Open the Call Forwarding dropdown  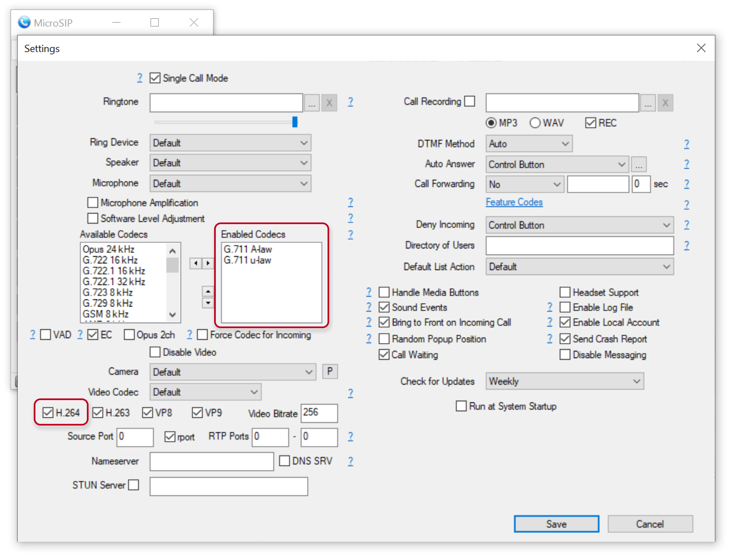(x=525, y=184)
